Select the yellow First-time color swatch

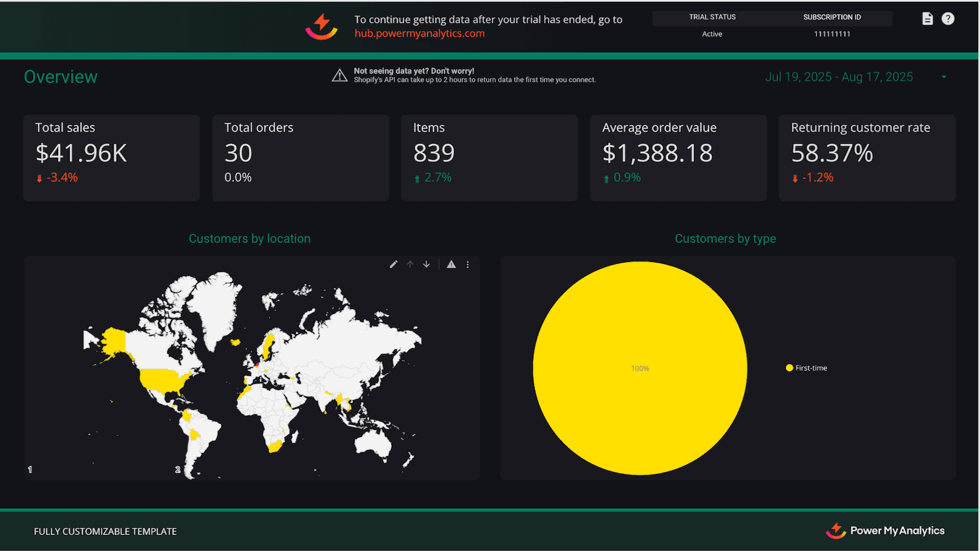(x=788, y=367)
